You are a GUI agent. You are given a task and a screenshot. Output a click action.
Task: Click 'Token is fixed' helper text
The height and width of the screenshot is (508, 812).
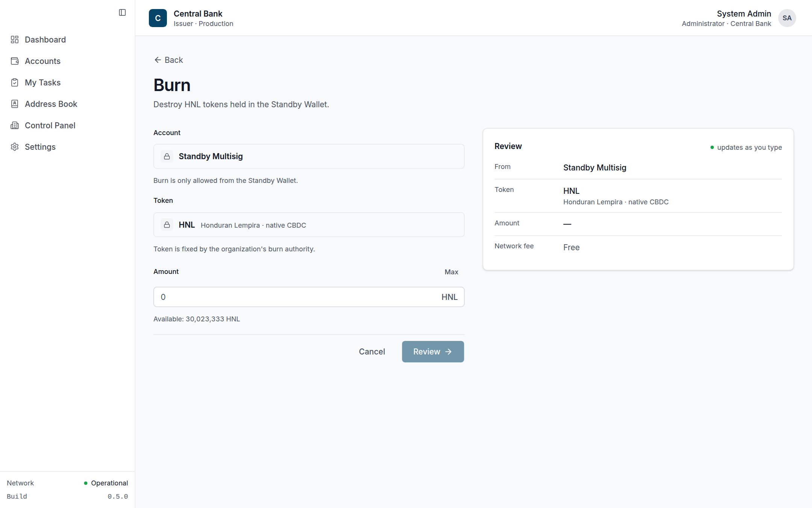tap(234, 249)
